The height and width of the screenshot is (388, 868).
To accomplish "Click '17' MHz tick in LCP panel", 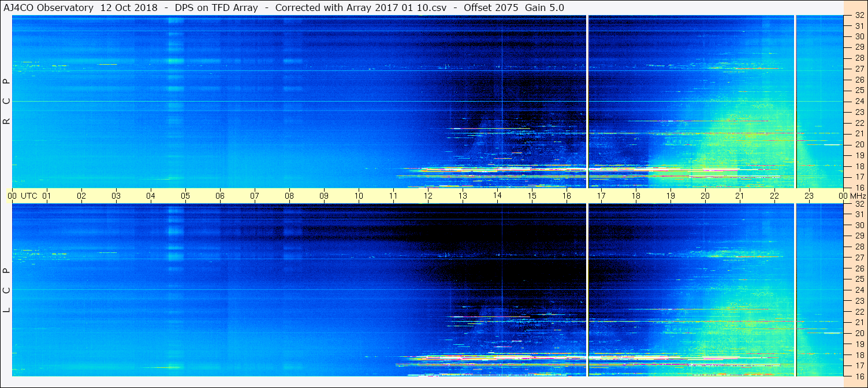I will pos(859,365).
